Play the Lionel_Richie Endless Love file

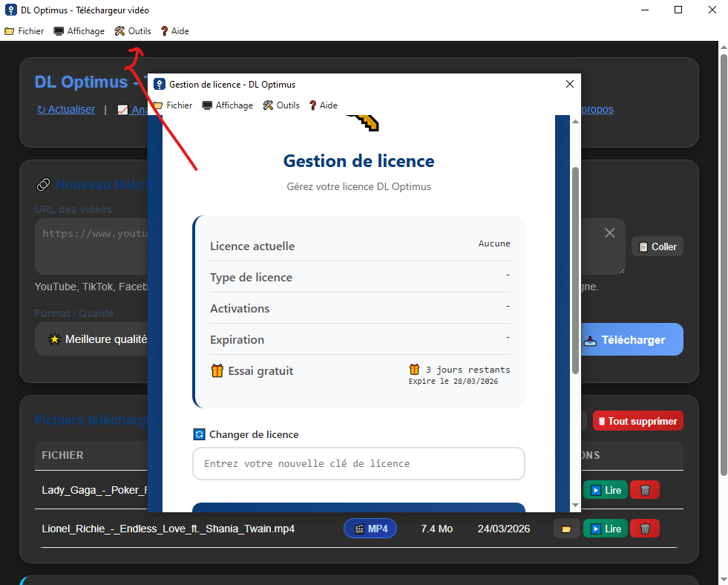pos(606,529)
